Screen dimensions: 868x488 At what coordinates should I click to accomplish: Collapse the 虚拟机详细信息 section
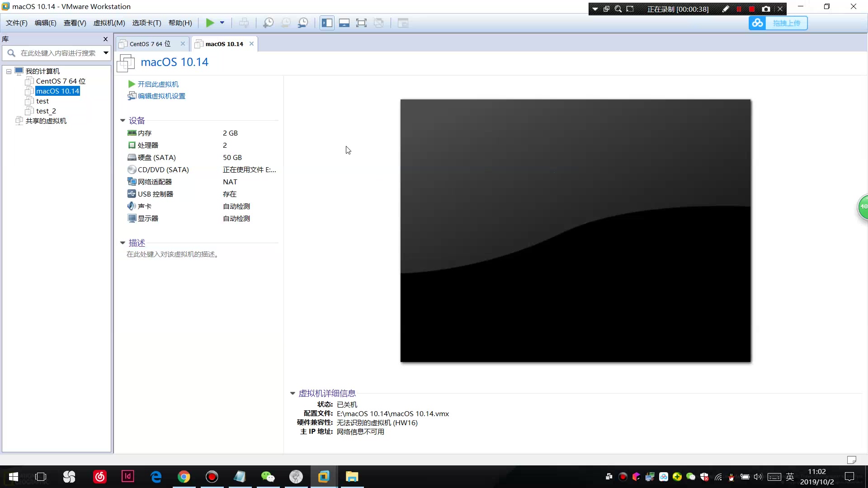(x=292, y=394)
